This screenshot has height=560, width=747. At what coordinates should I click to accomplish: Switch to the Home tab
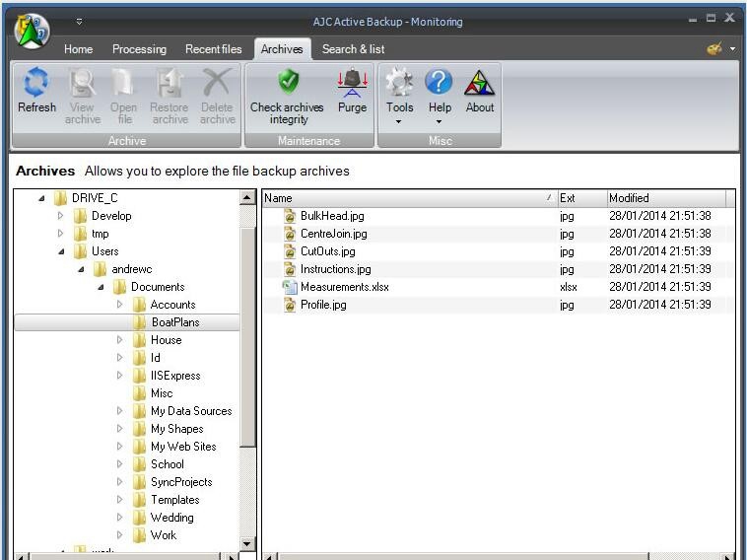click(x=79, y=49)
